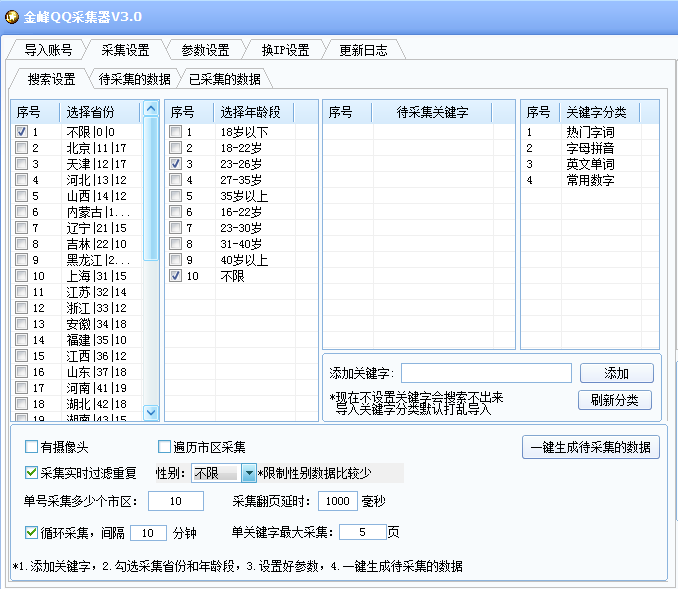The width and height of the screenshot is (678, 589).
Task: Open the 性别 dropdown arrow
Action: pyautogui.click(x=249, y=473)
